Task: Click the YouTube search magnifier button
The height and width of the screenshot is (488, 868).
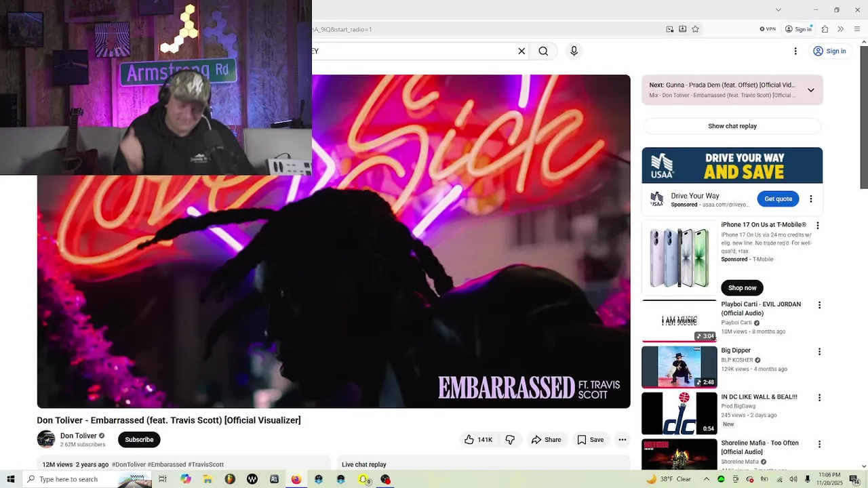Action: [543, 51]
